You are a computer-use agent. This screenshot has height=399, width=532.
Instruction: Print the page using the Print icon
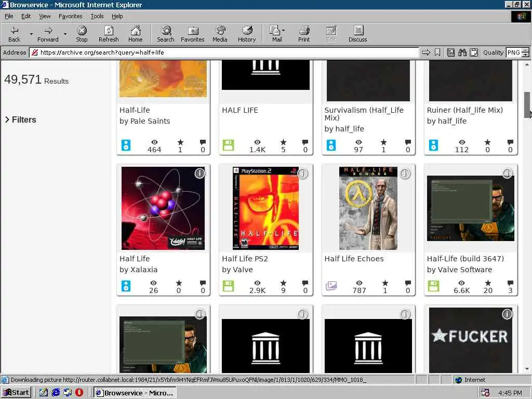coord(304,34)
